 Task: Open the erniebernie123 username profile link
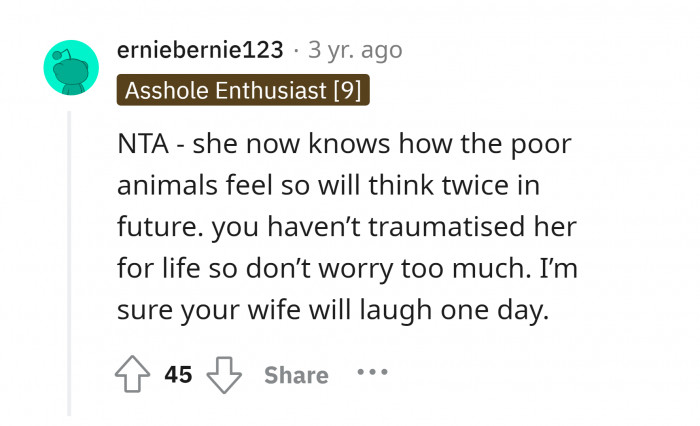(x=200, y=49)
